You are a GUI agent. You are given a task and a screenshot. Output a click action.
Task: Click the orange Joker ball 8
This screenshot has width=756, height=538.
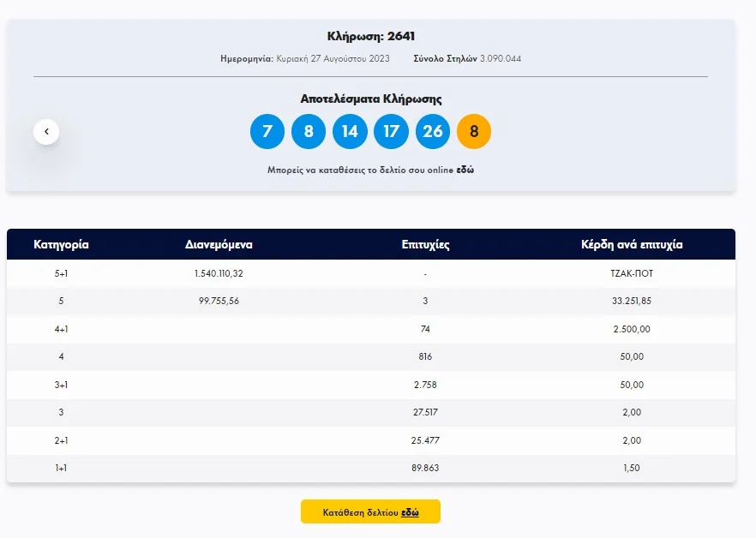[x=474, y=132]
